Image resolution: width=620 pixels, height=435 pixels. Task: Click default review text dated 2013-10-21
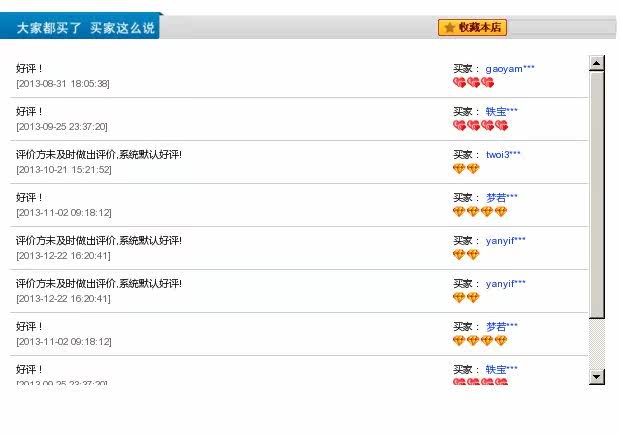[99, 155]
